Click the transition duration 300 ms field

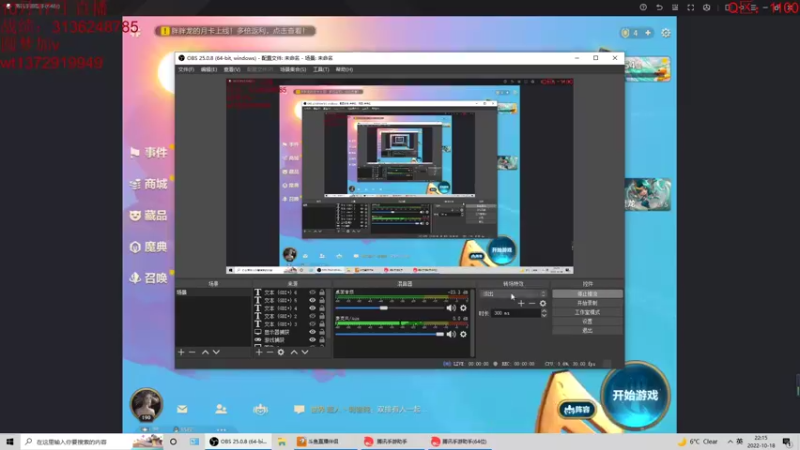516,313
